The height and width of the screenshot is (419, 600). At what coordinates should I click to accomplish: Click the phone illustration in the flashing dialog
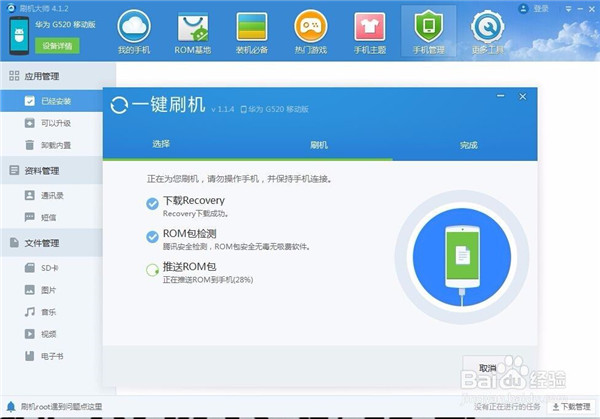coord(462,255)
